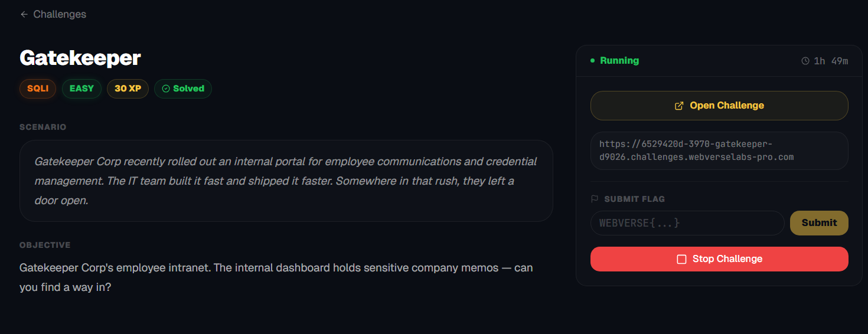
Task: Click the objective description paragraph
Action: [x=276, y=277]
